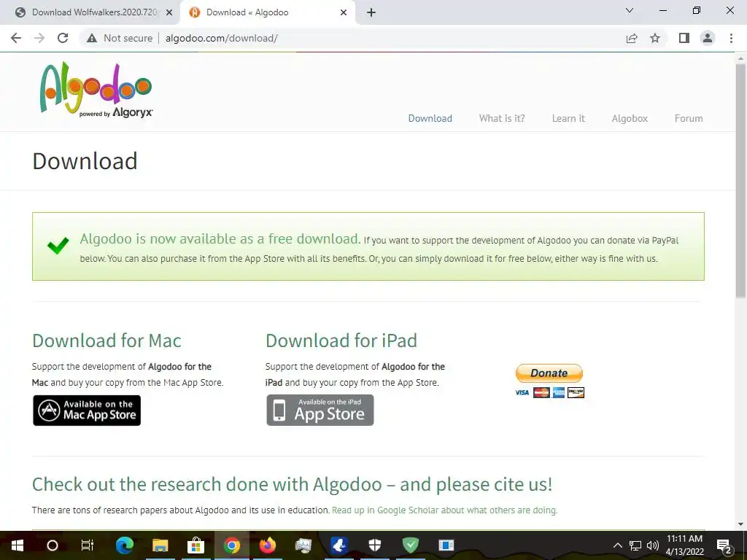Open Cortana search circle in taskbar

point(53,545)
